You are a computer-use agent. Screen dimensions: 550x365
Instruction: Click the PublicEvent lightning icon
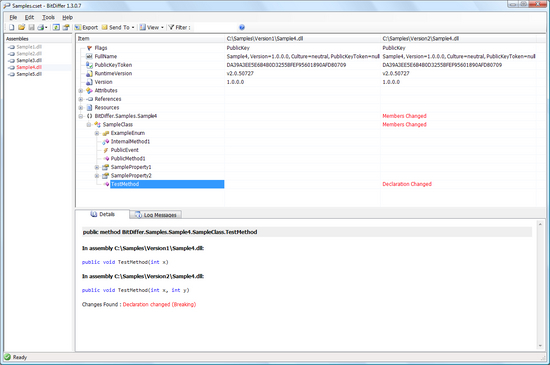point(106,150)
